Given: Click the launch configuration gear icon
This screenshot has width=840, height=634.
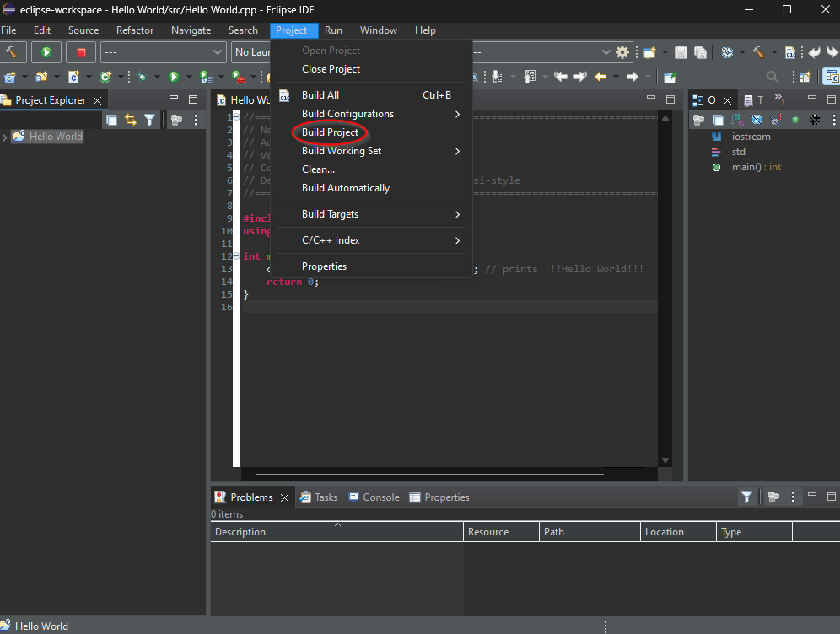Looking at the screenshot, I should click(622, 52).
